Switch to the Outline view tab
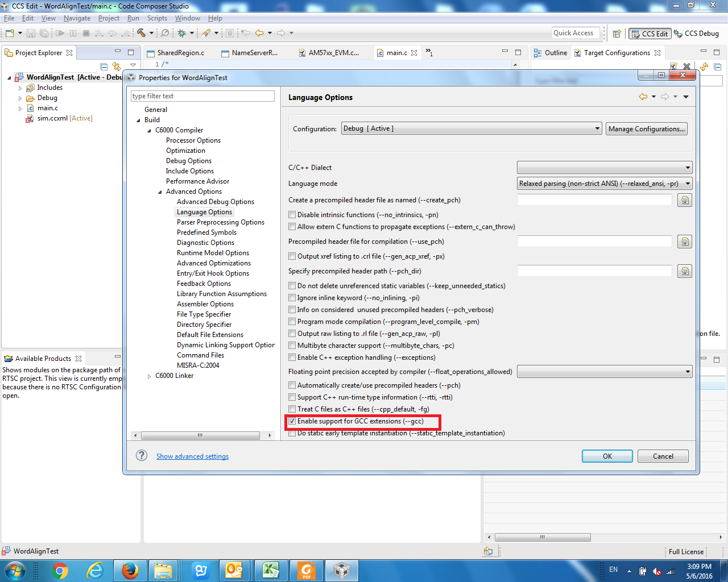728x582 pixels. pyautogui.click(x=550, y=53)
